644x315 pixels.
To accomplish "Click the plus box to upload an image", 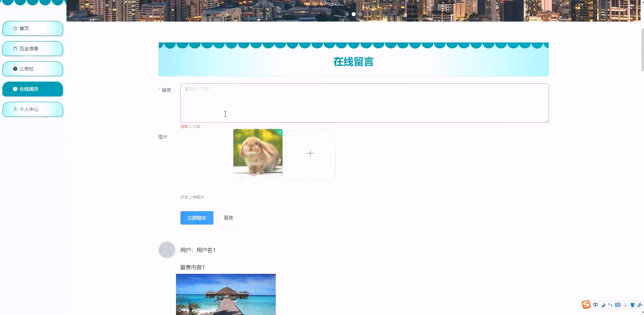I will (310, 153).
